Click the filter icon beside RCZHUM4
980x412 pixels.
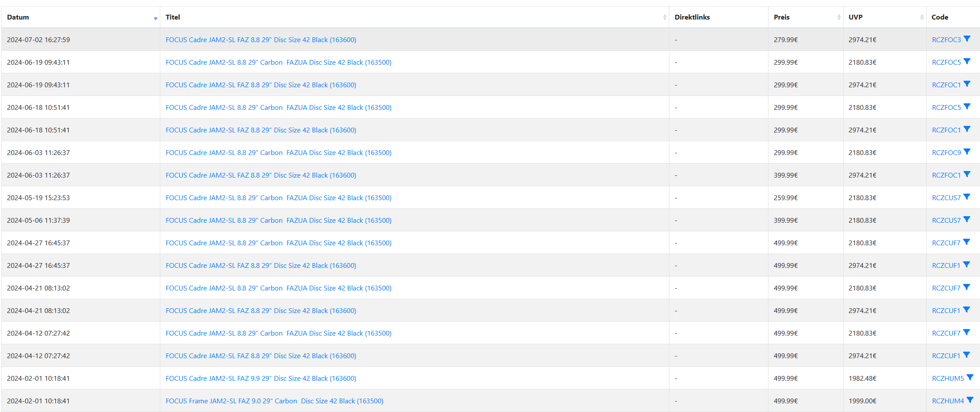(x=970, y=400)
